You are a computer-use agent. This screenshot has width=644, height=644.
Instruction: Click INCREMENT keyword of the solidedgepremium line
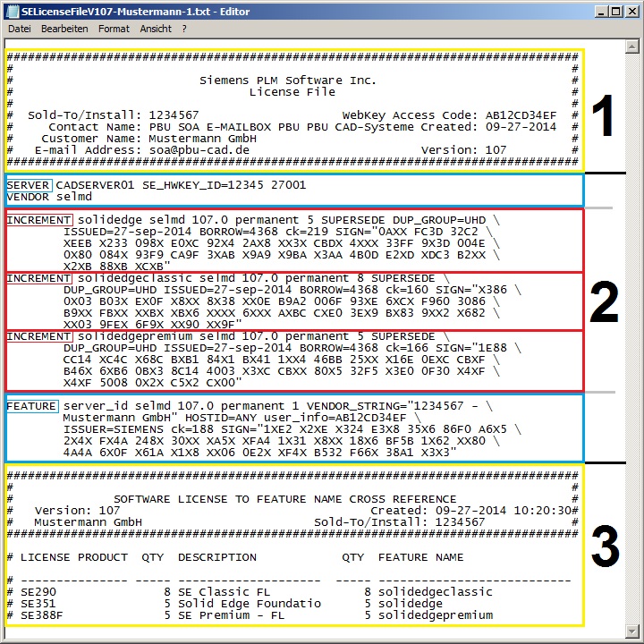[39, 336]
